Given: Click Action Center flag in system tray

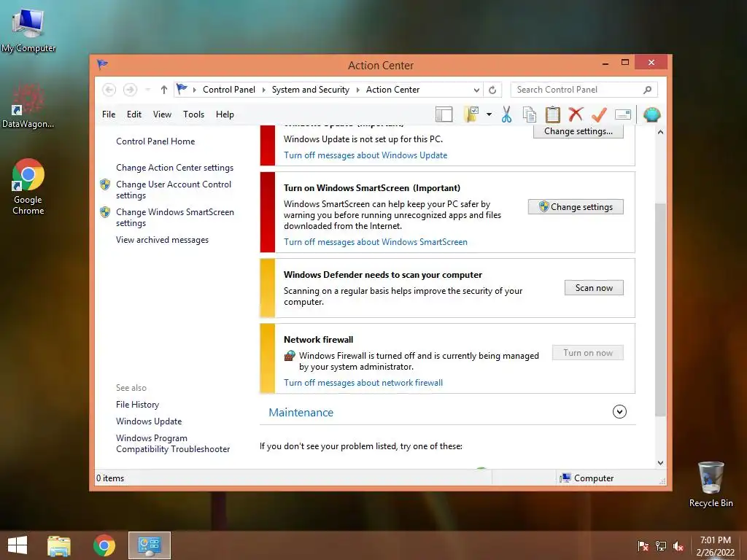Looking at the screenshot, I should [x=643, y=545].
